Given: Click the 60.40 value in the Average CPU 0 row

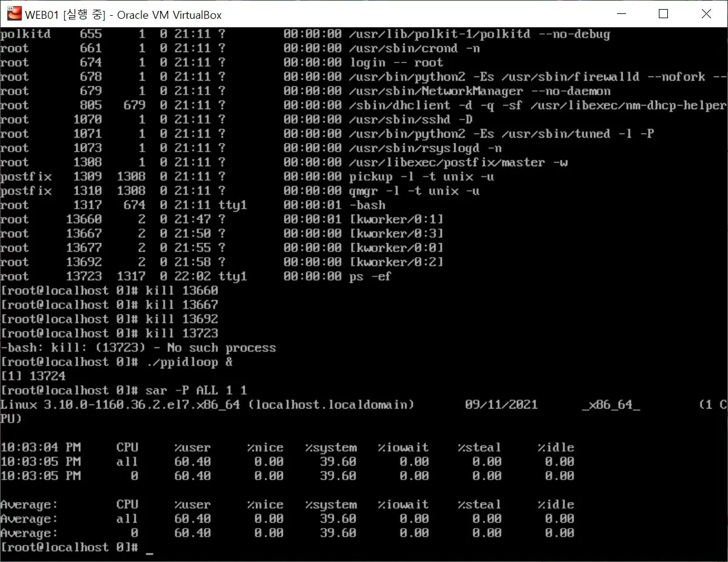Looking at the screenshot, I should [192, 533].
